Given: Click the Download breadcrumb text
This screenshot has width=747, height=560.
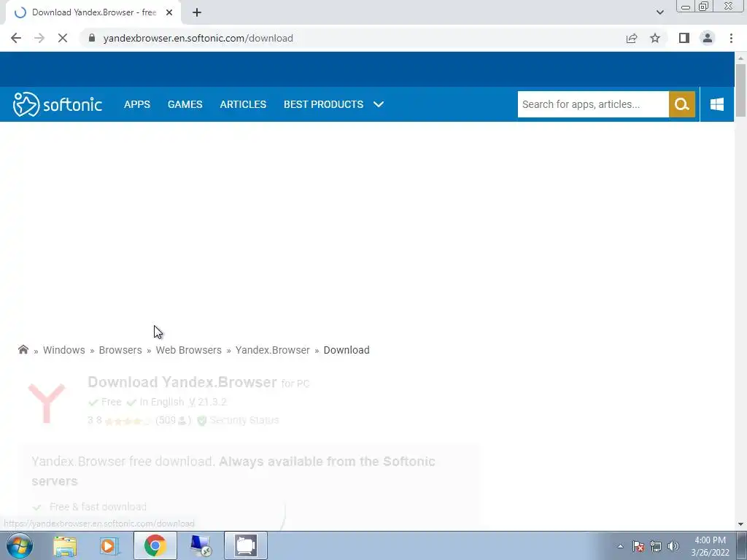Looking at the screenshot, I should (x=347, y=350).
